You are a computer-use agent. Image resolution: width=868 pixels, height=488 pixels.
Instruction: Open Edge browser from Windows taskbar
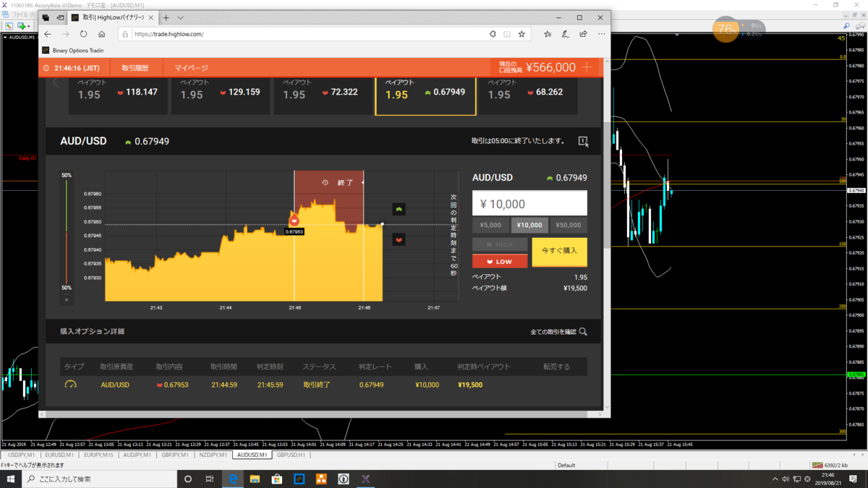(232, 479)
